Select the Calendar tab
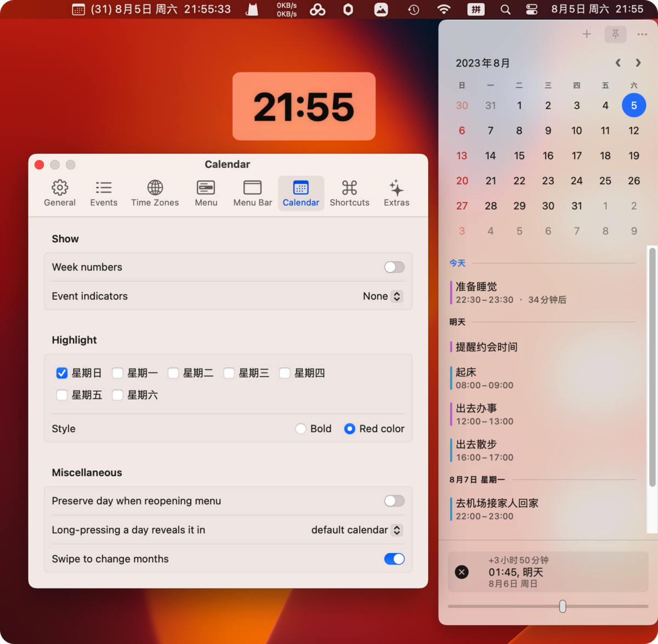 point(301,193)
